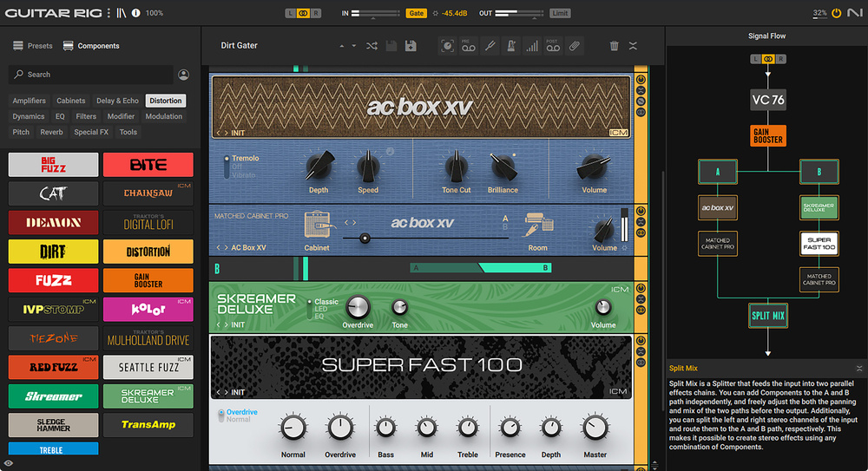This screenshot has width=868, height=471.
Task: Toggle Super Fast 100 power button
Action: pyautogui.click(x=641, y=340)
